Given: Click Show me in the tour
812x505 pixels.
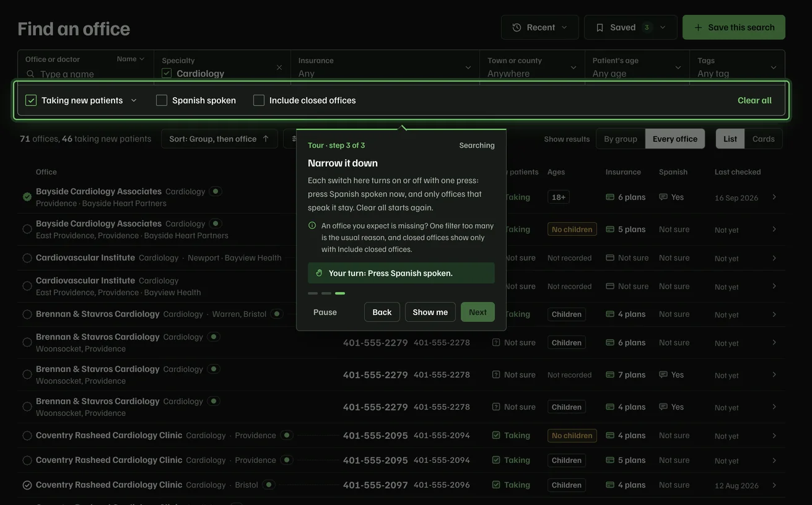Looking at the screenshot, I should click(x=430, y=312).
